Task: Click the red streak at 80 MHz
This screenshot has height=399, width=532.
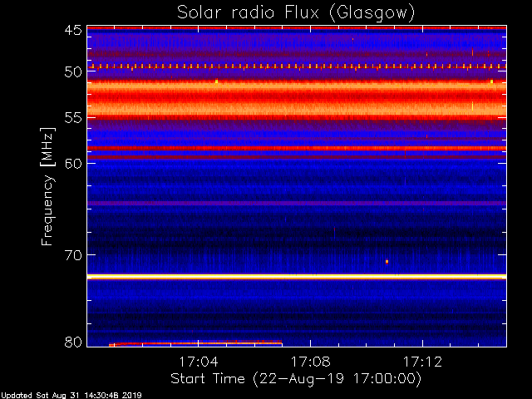Action: click(195, 343)
